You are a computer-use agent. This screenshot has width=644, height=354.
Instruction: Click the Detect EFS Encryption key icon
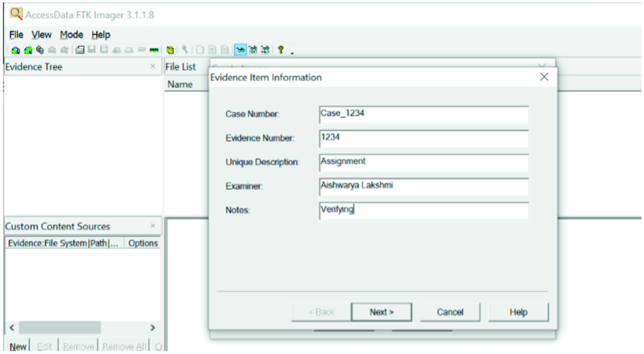[x=184, y=50]
